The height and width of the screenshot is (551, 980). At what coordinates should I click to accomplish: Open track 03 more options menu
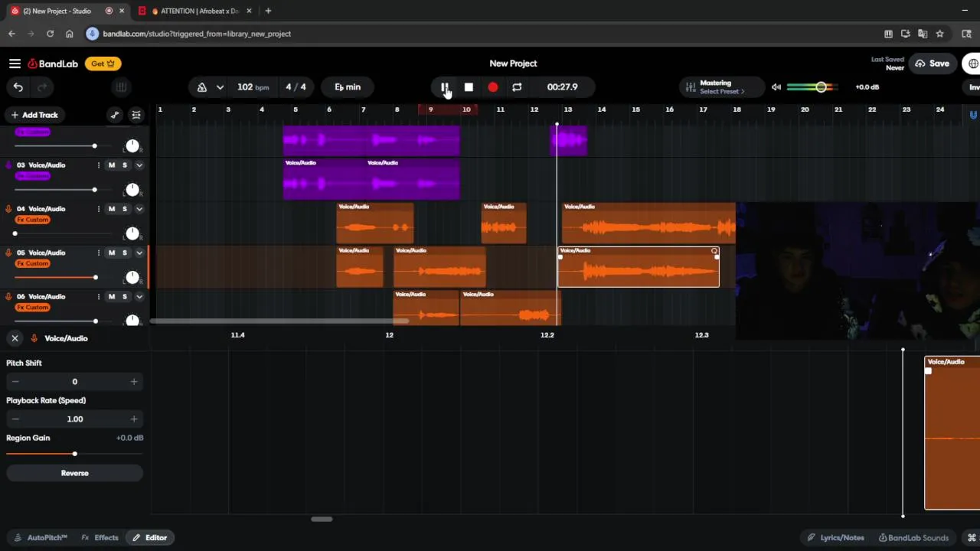point(98,165)
